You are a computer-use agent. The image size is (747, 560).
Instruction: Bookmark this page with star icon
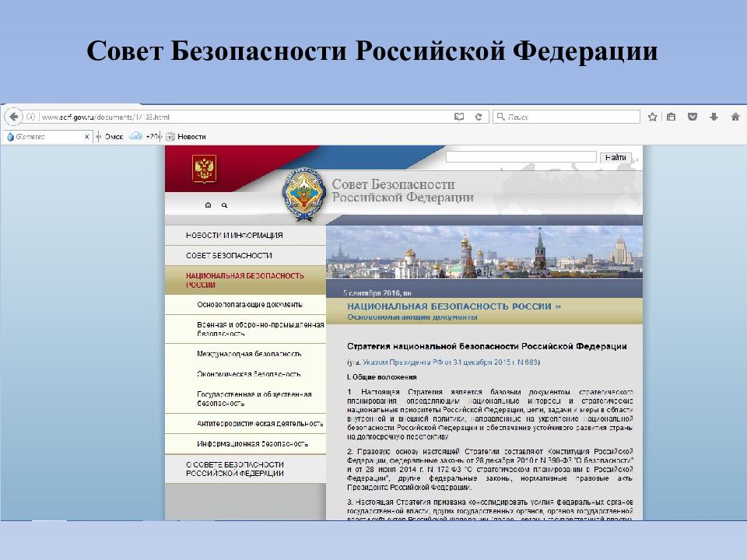(653, 117)
